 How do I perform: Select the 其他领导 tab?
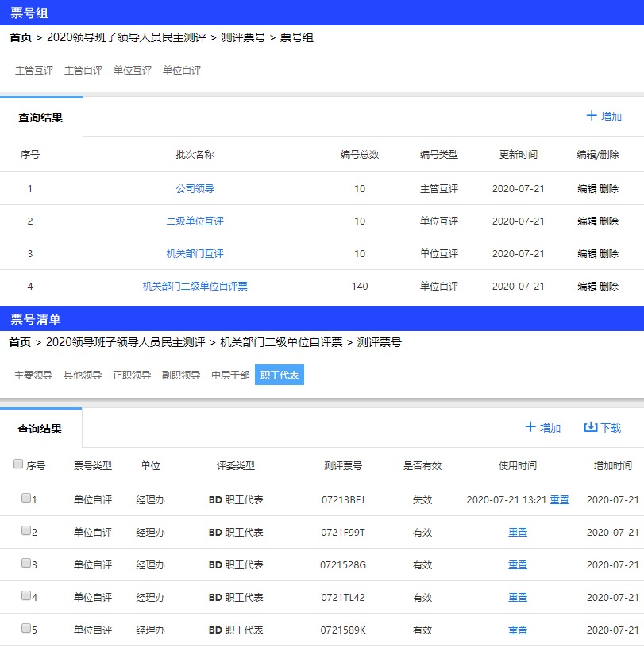[83, 375]
